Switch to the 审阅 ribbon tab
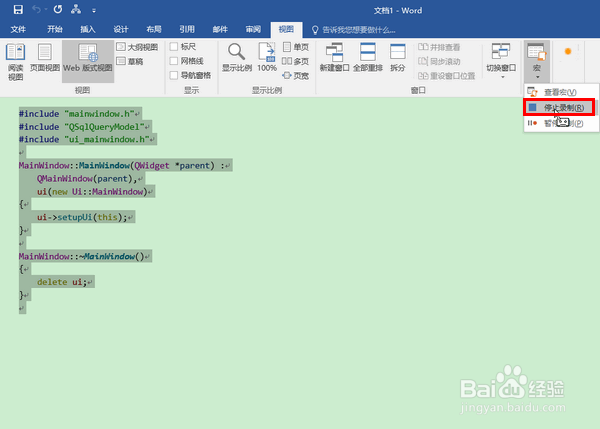 coord(253,29)
